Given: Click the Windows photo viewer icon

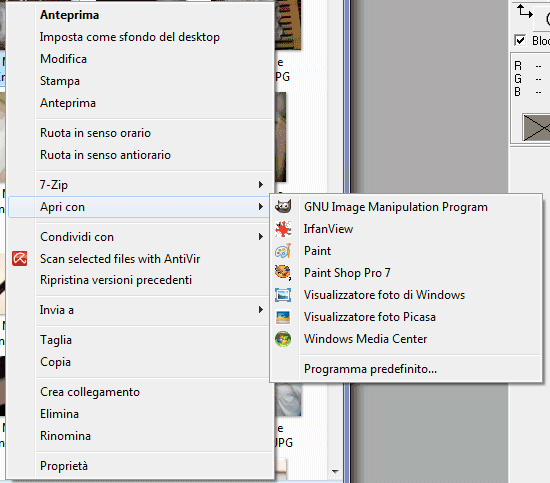Looking at the screenshot, I should tap(283, 295).
